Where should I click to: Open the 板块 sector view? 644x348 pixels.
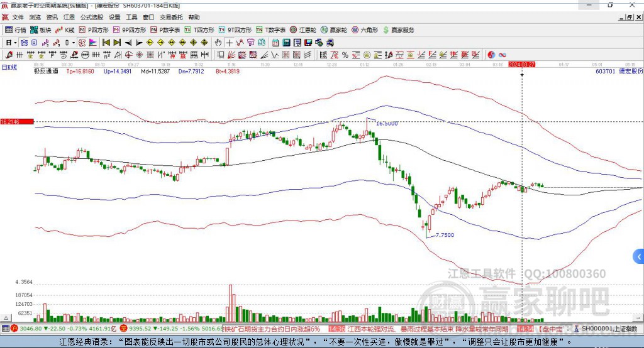tap(40, 30)
